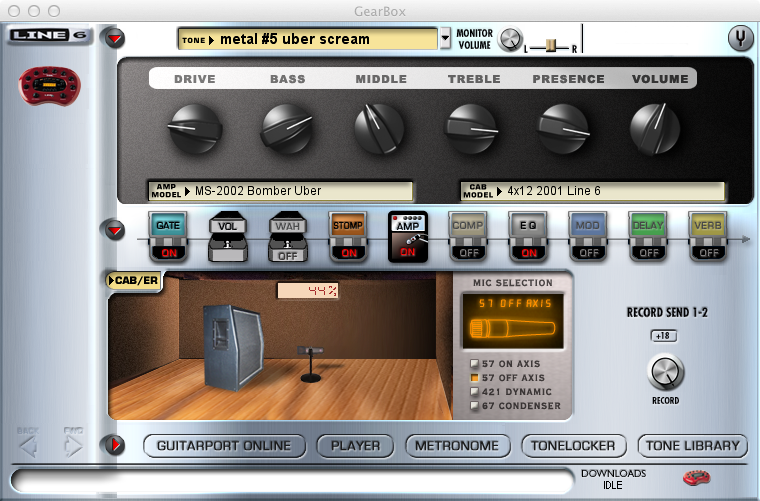The image size is (760, 501).
Task: Toggle the +18 record send boost
Action: pos(664,335)
